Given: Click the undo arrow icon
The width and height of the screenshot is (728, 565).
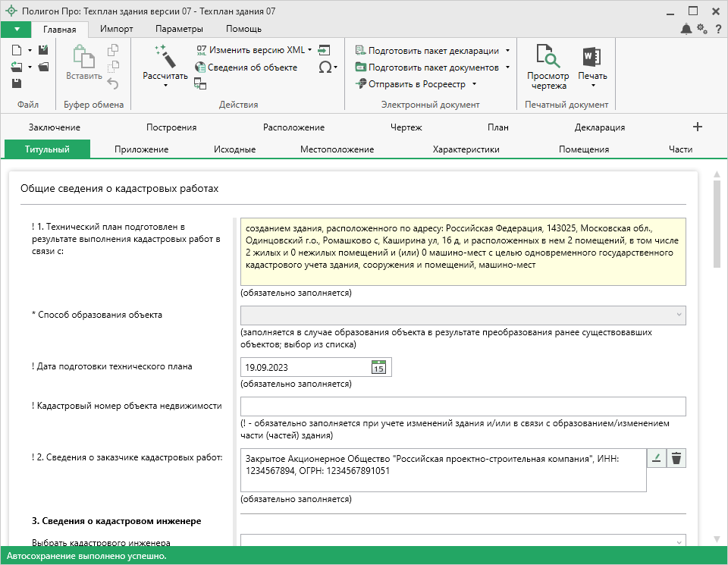Looking at the screenshot, I should pos(113,83).
